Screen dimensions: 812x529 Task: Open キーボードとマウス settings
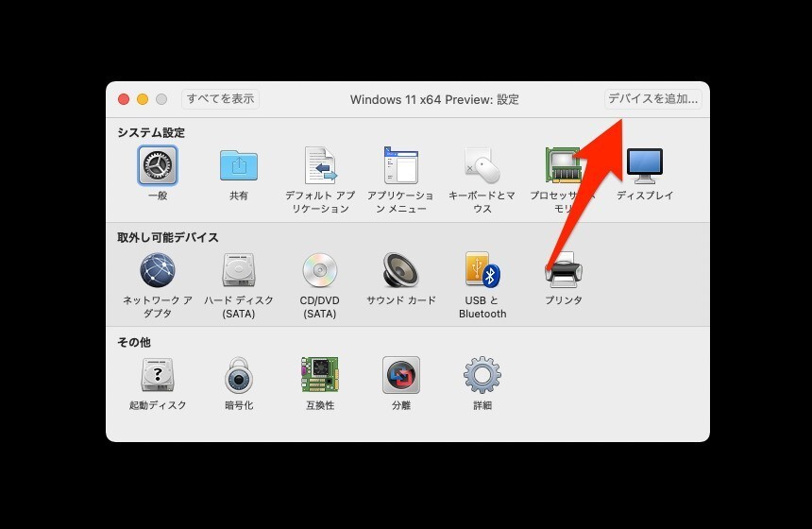point(482,165)
